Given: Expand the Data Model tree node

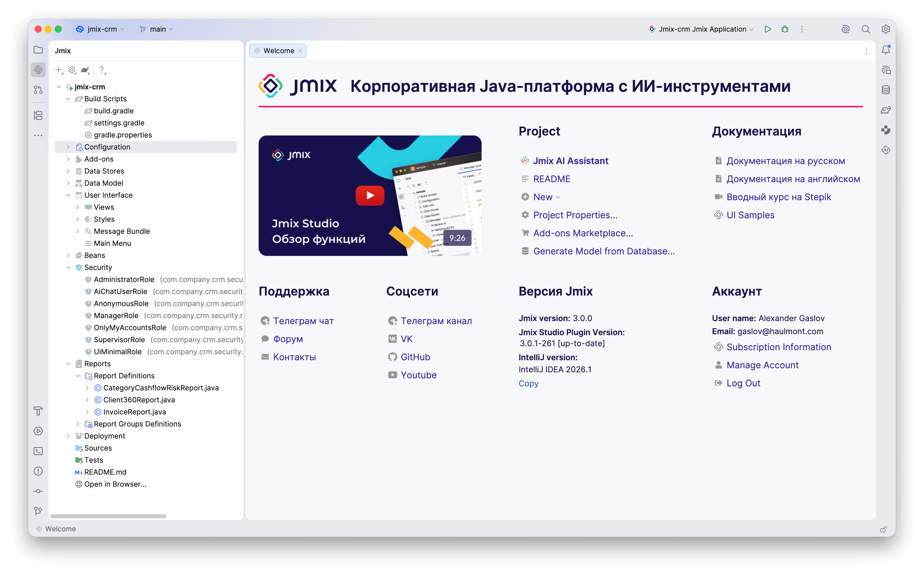Looking at the screenshot, I should (68, 183).
